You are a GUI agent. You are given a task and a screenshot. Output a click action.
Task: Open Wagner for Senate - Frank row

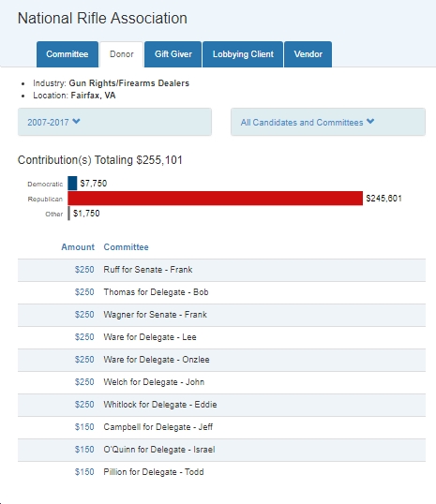[x=221, y=315]
